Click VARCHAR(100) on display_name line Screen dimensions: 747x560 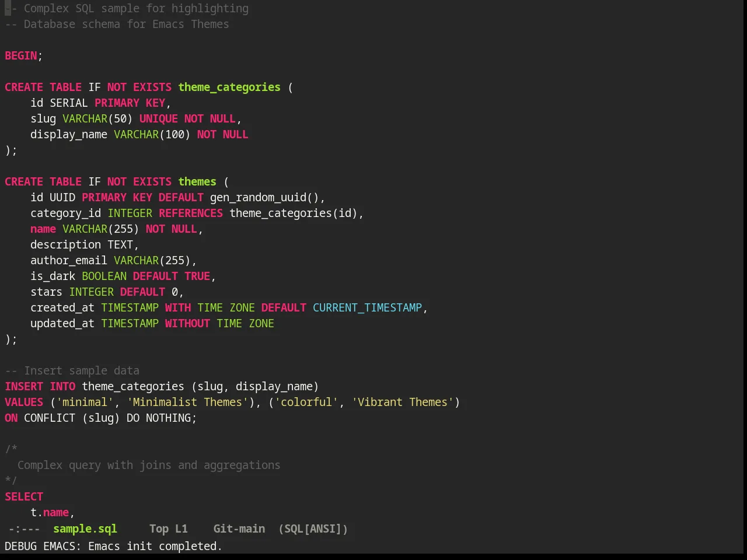[x=152, y=135]
